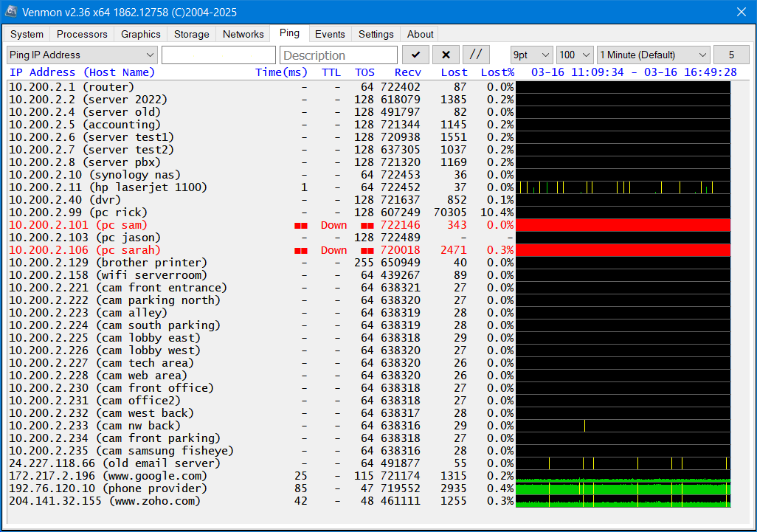Select the www.google.com row
Screen dimensions: 757x532
[370, 476]
